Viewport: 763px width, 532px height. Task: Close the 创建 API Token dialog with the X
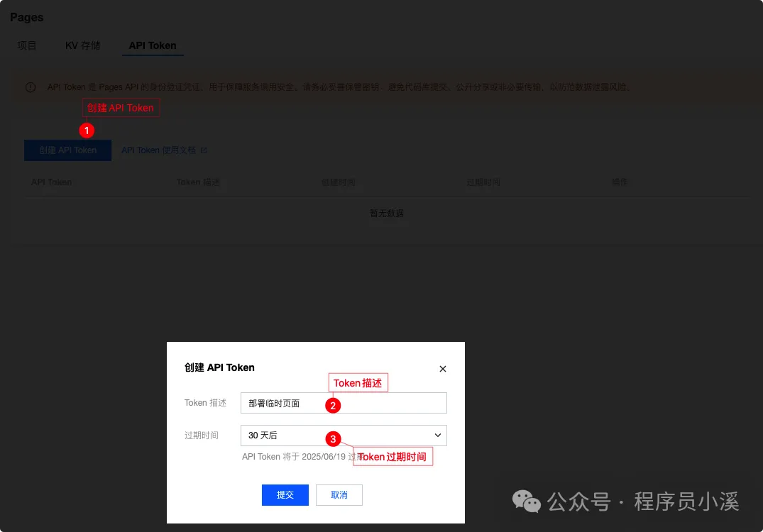(x=442, y=368)
